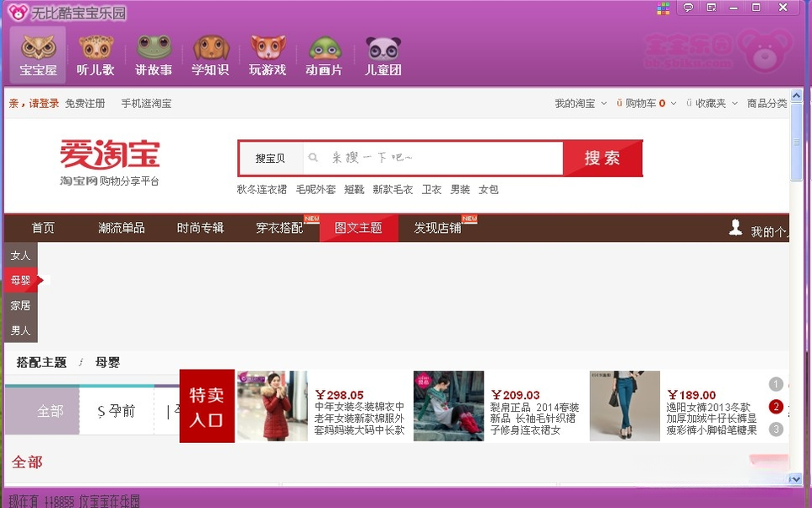Screen dimensions: 812x508
Task: Click the 我的个人 user silhouette icon
Action: [x=735, y=227]
